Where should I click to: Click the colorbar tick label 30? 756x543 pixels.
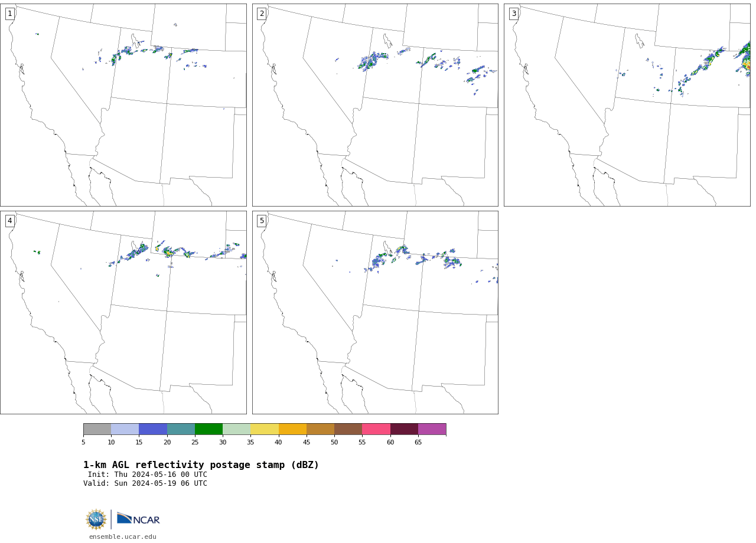(x=223, y=442)
